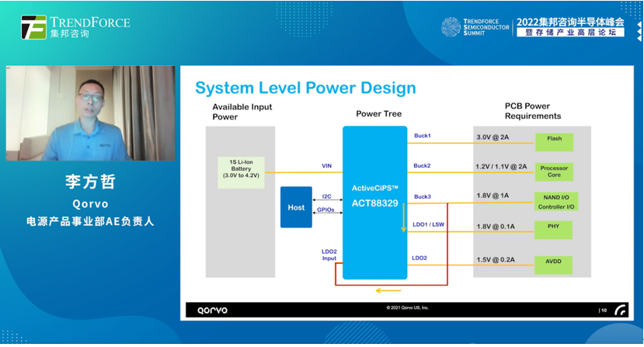Click the 'LDO1 / LSW' label
Viewport: 644px width, 347px height.
[428, 224]
